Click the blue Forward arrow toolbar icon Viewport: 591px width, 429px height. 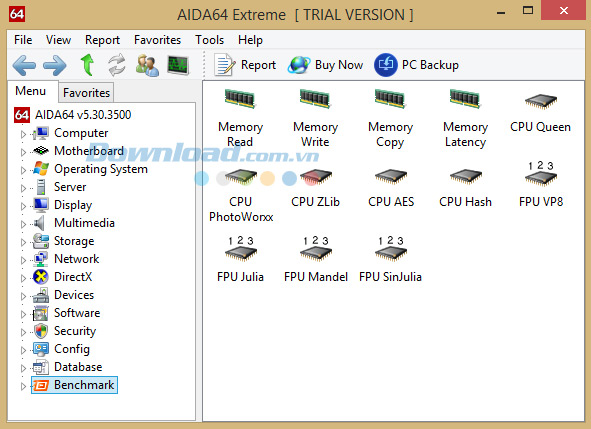[55, 65]
